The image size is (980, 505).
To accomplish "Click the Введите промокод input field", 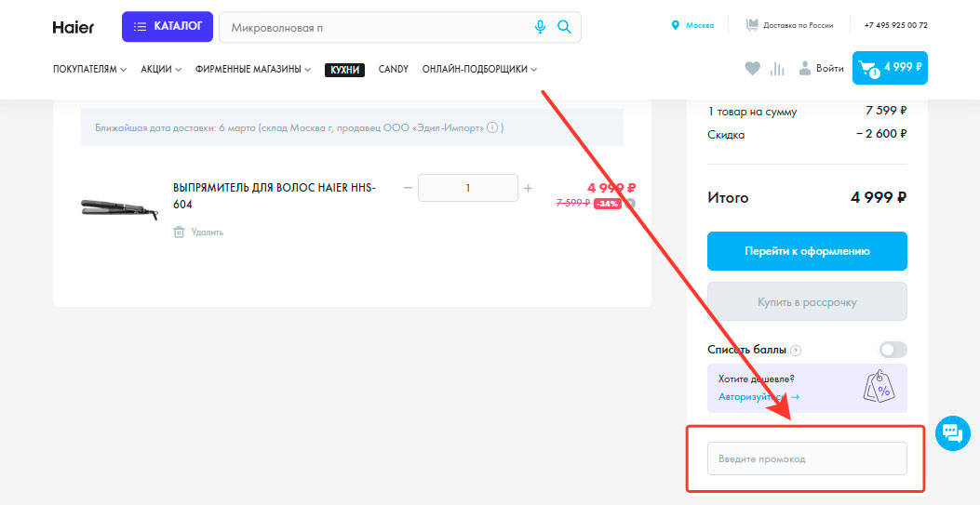I will 807,458.
